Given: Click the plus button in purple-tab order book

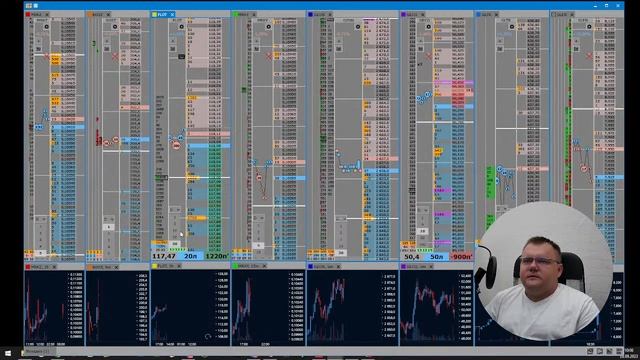Looking at the screenshot, I should coord(420,41).
